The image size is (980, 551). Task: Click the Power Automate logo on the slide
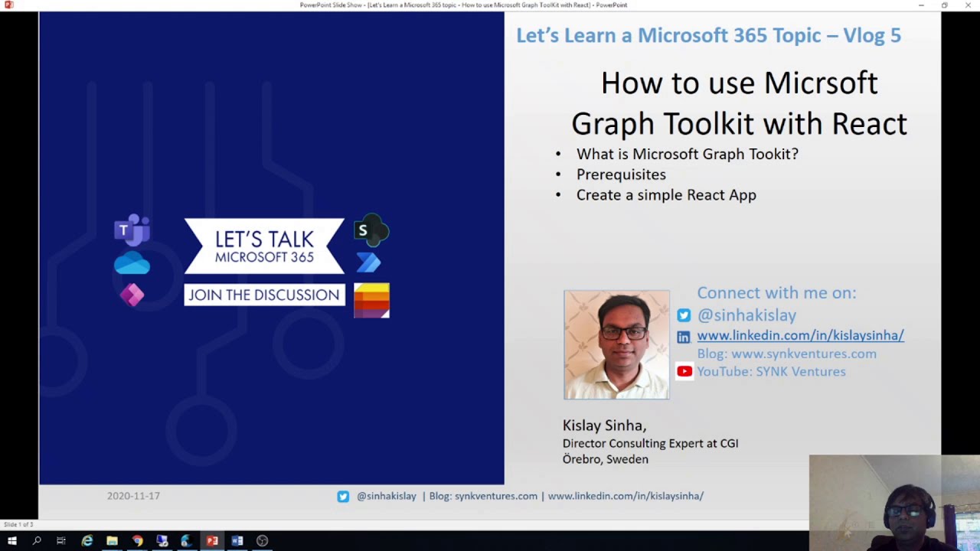pyautogui.click(x=368, y=262)
